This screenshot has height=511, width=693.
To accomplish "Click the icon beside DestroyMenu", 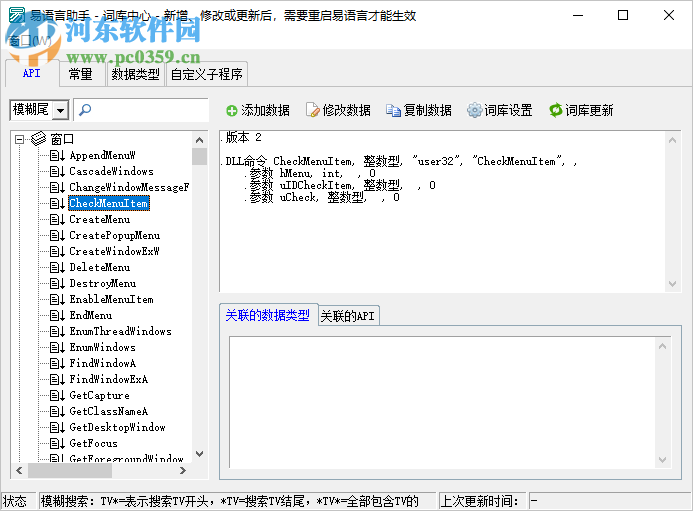I will click(57, 283).
